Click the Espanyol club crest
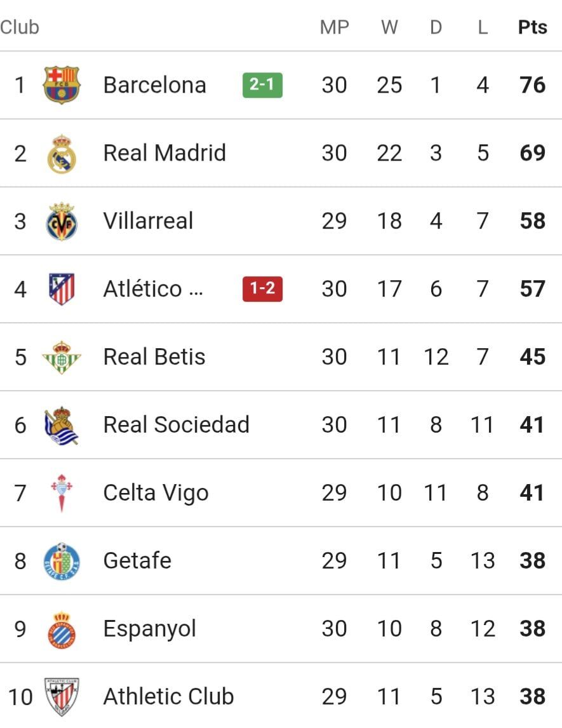The height and width of the screenshot is (728, 562). tap(62, 629)
